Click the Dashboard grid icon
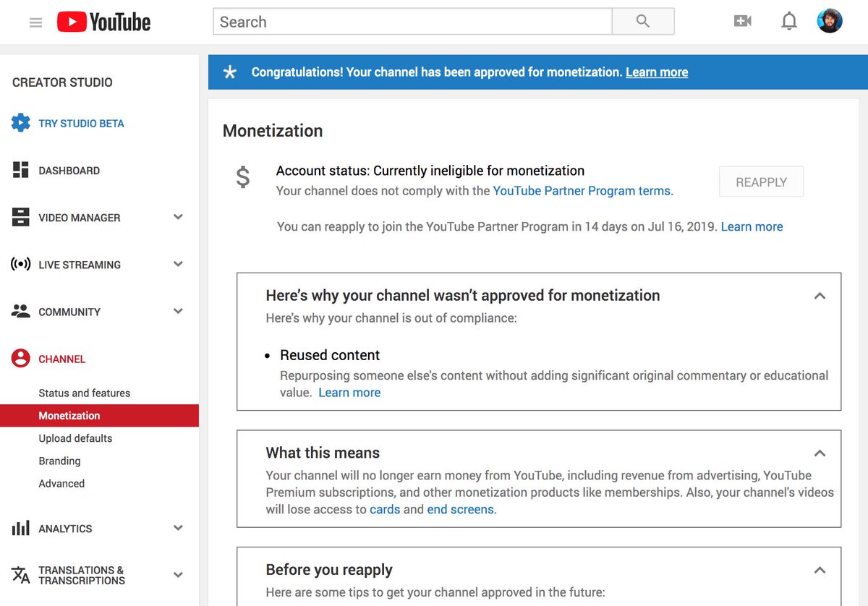Viewport: 868px width, 606px height. coord(20,170)
